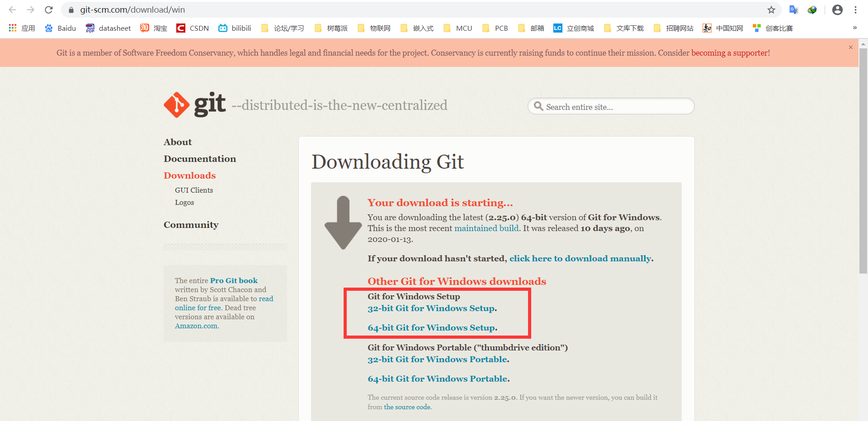Expand the 招聘网站 bookmark folder
This screenshot has height=421, width=868.
pos(674,28)
